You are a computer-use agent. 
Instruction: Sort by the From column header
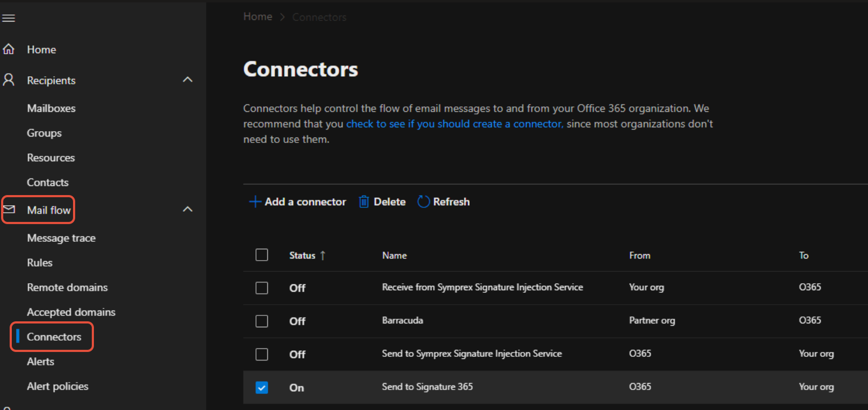(x=640, y=255)
